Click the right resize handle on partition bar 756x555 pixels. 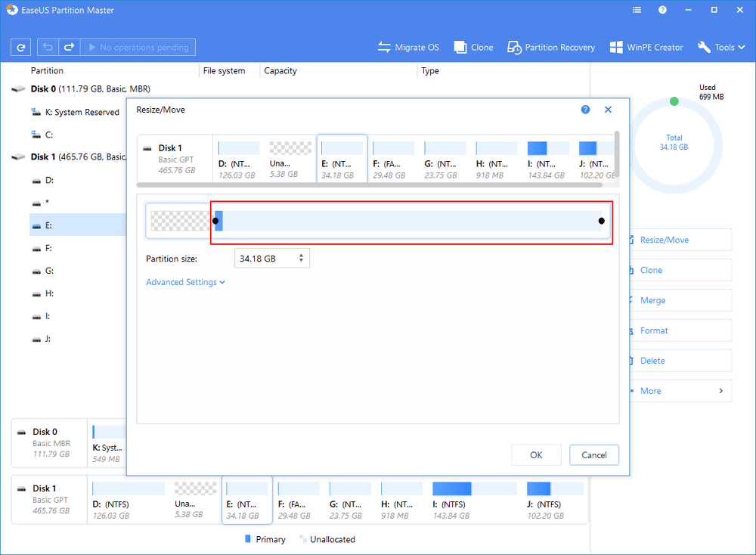click(x=602, y=221)
